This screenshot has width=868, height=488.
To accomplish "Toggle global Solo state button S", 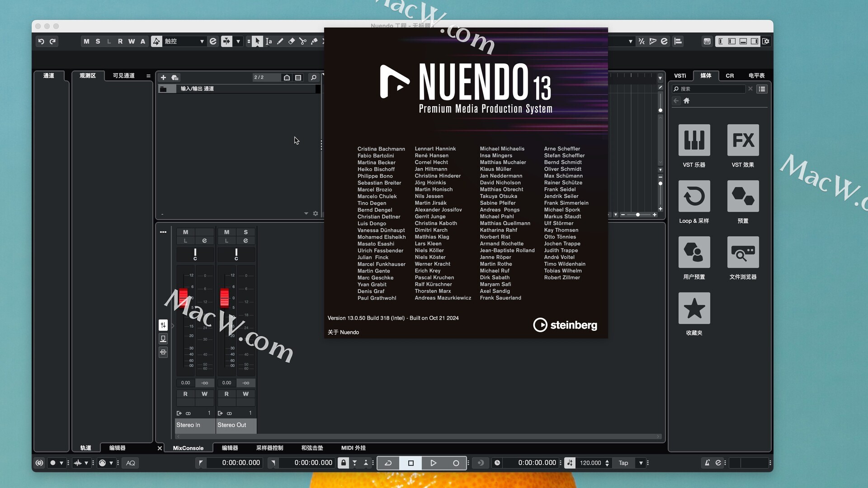I will pos(98,41).
